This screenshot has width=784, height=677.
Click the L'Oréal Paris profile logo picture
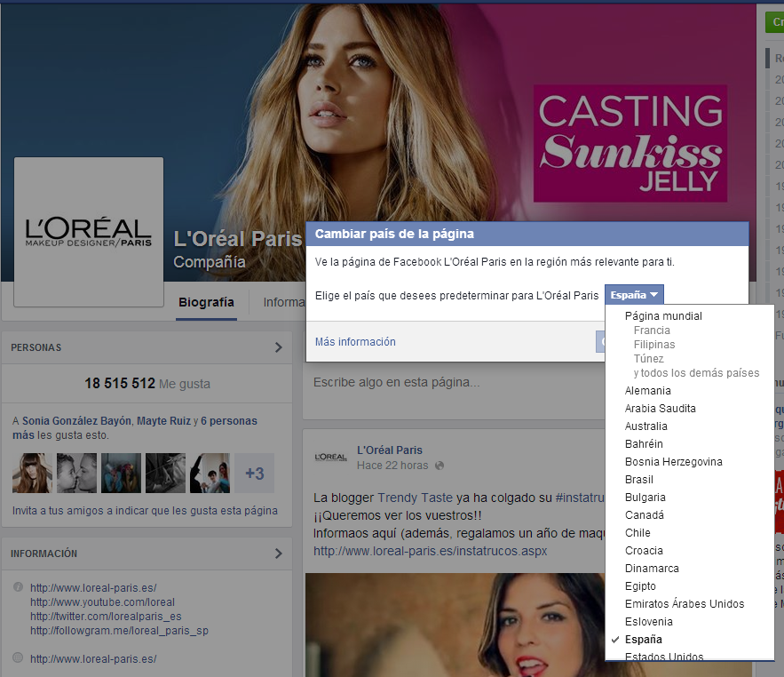89,231
